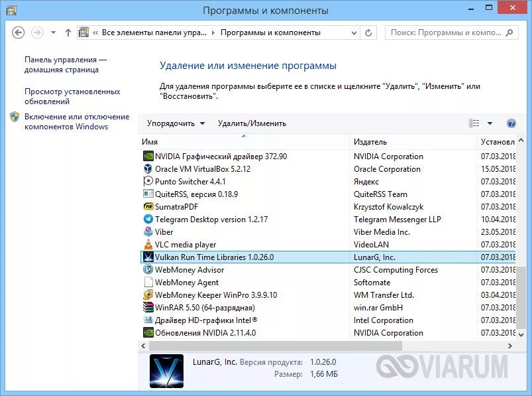Click the QuiteRSS program icon

(x=148, y=194)
